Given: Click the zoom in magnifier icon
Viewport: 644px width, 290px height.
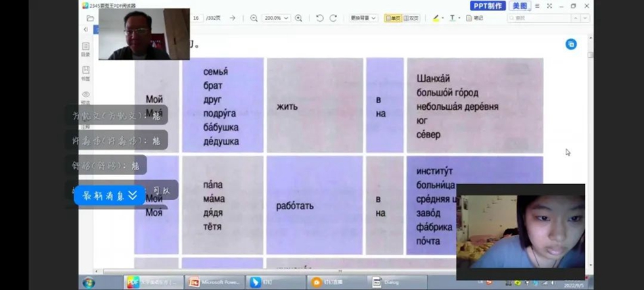Looking at the screenshot, I should (299, 18).
